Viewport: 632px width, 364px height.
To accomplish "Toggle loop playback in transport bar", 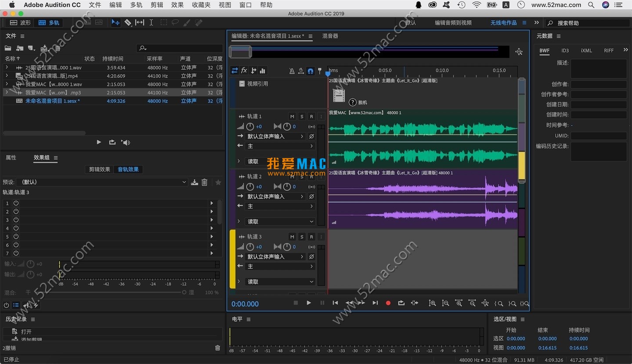I will (401, 303).
